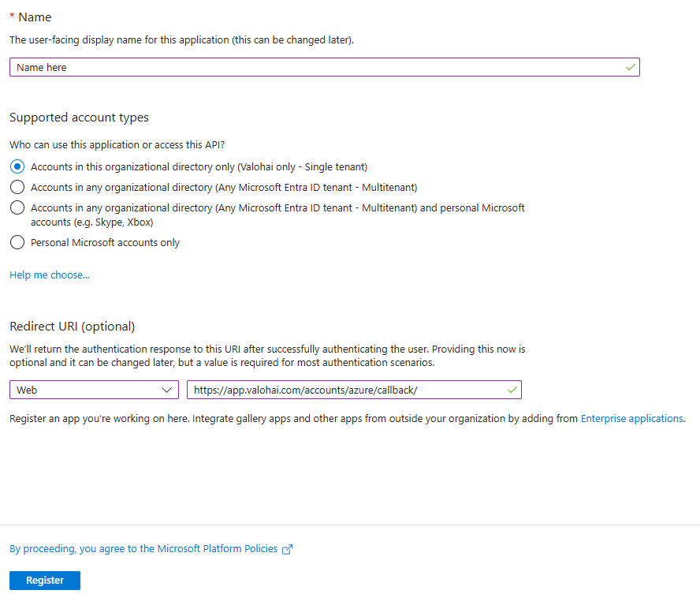Click the Redirect URI callback URL field
Image resolution: width=700 pixels, height=594 pixels.
[x=354, y=390]
